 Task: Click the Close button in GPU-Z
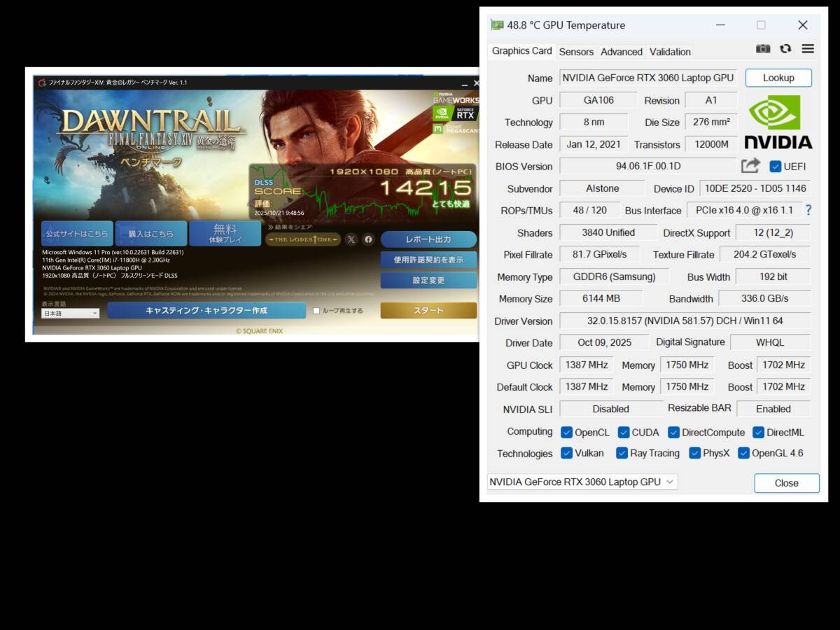point(787,483)
